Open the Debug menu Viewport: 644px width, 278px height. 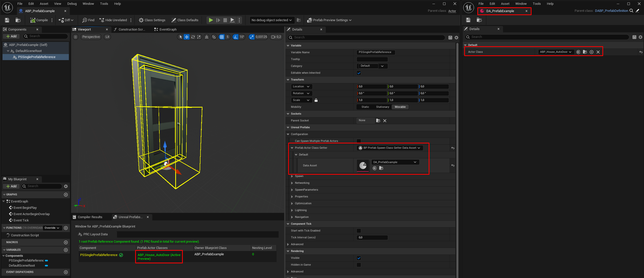(72, 4)
